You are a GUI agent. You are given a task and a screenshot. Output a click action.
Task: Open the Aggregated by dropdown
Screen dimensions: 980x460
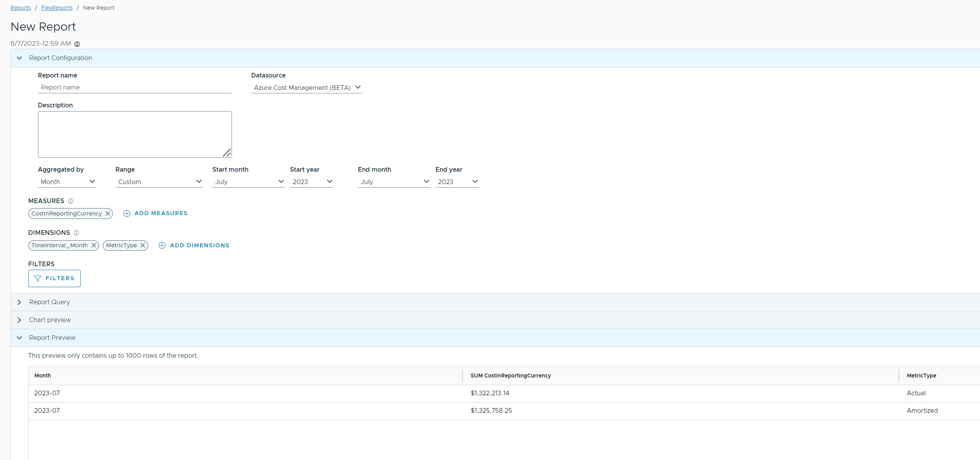(67, 182)
